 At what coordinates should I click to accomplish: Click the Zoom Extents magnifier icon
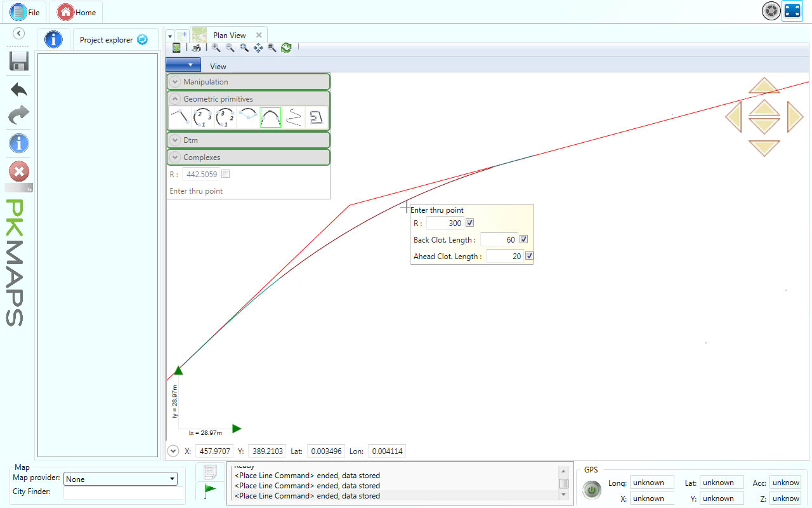pos(272,48)
